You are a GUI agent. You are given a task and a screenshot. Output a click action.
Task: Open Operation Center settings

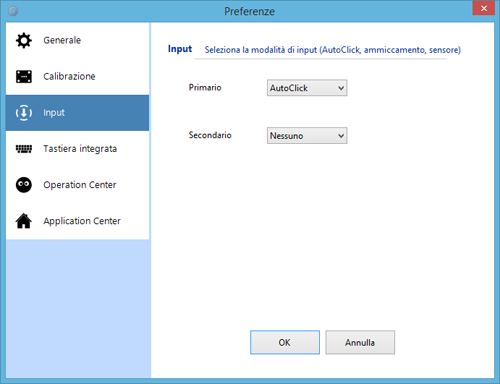point(77,185)
